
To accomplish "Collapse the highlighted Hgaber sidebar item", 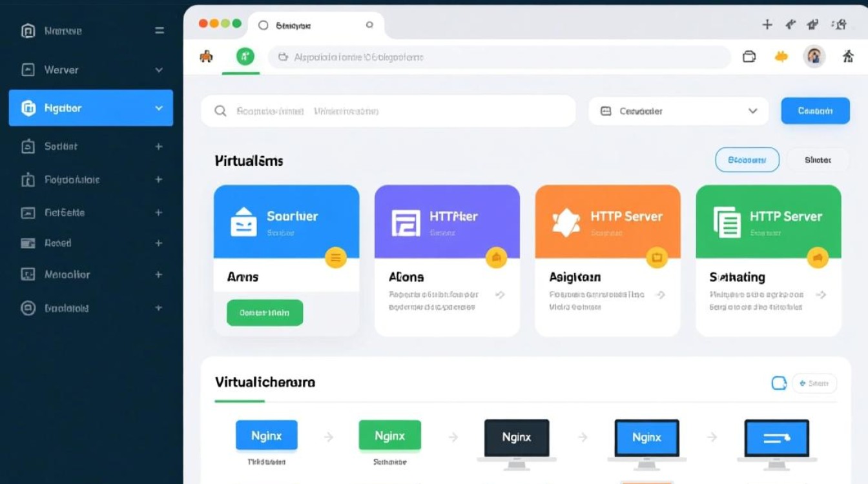I will pyautogui.click(x=159, y=108).
